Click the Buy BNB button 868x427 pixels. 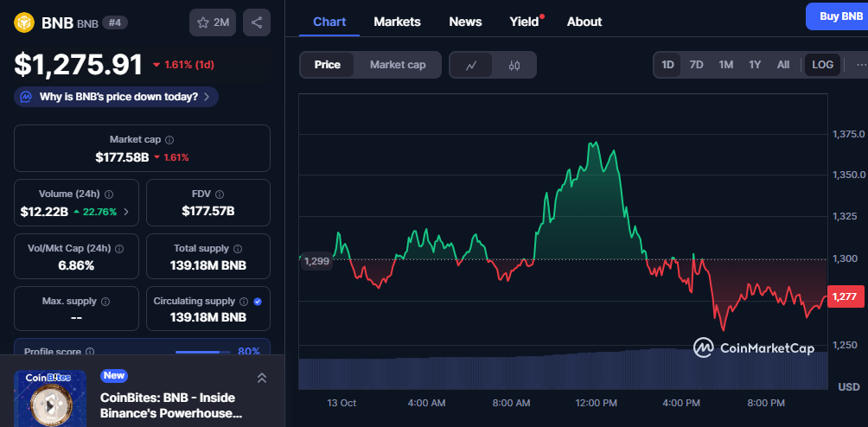[835, 16]
